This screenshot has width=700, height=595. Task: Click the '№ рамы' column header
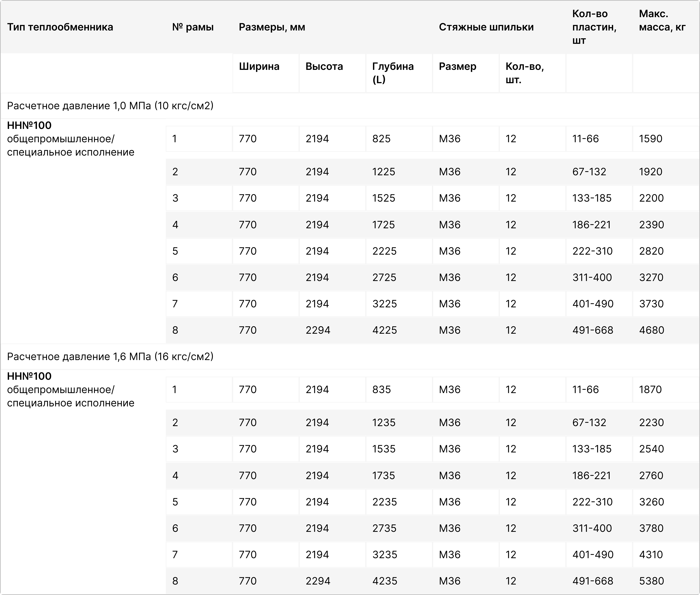point(193,27)
